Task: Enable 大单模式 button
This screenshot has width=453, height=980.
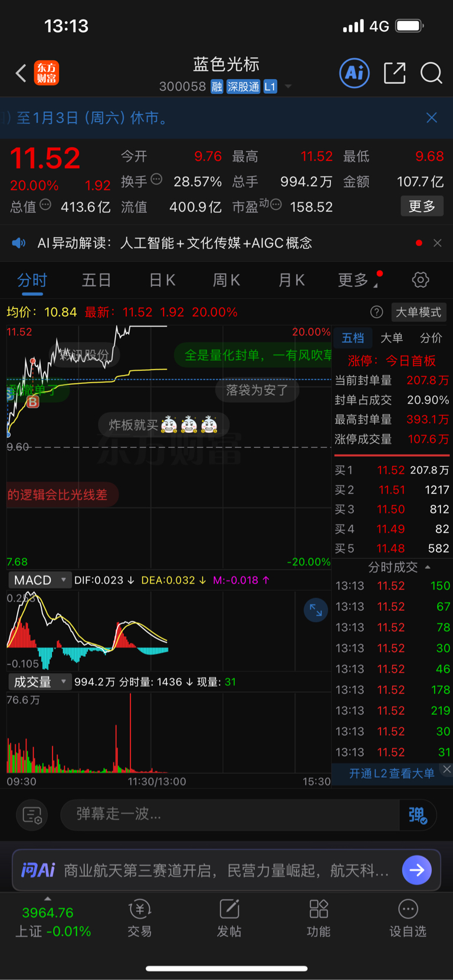Action: [x=418, y=312]
